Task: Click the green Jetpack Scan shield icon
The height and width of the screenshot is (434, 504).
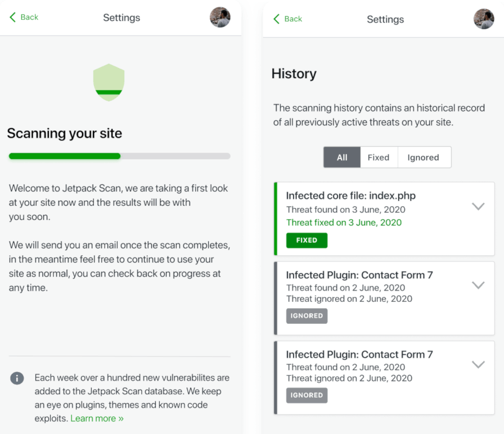Action: point(109,83)
